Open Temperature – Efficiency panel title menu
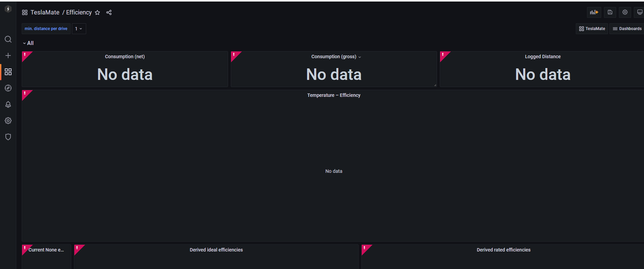Image resolution: width=644 pixels, height=269 pixels. 334,95
